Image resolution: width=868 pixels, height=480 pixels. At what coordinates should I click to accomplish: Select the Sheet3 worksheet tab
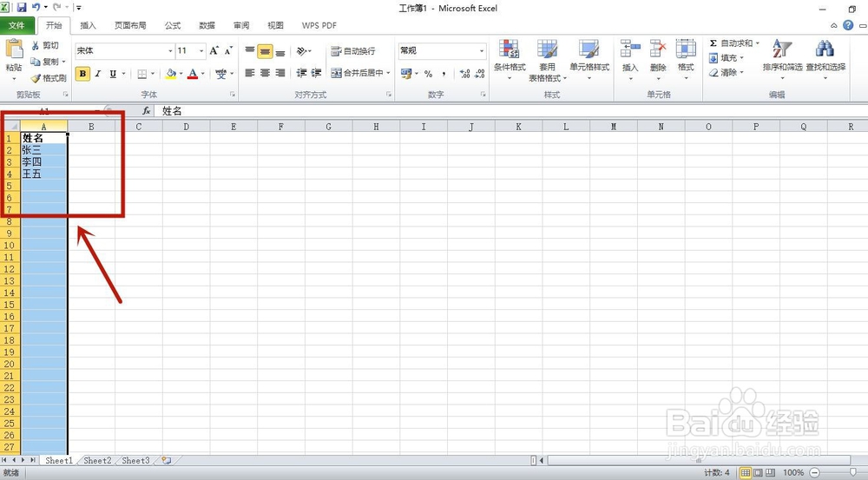point(135,460)
